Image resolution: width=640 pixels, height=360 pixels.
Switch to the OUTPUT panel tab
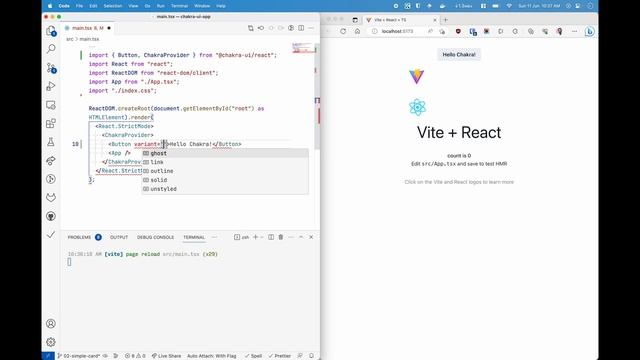pyautogui.click(x=119, y=237)
